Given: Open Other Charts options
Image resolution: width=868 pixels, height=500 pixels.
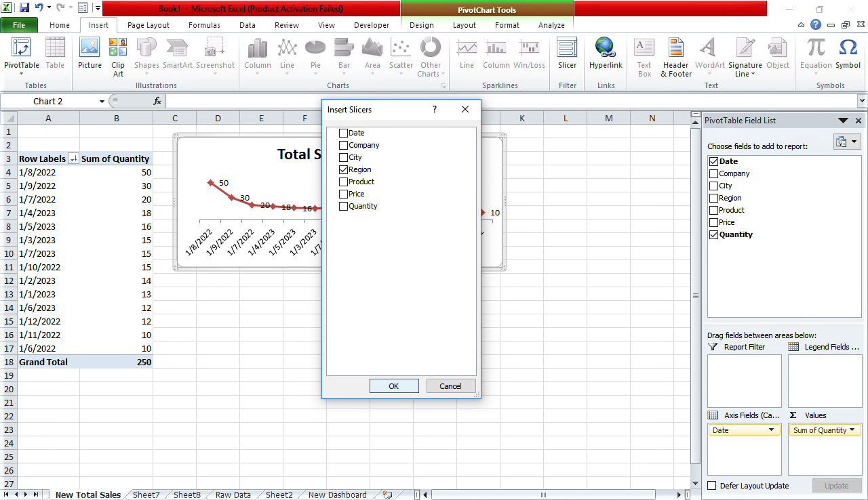Looking at the screenshot, I should coord(430,57).
